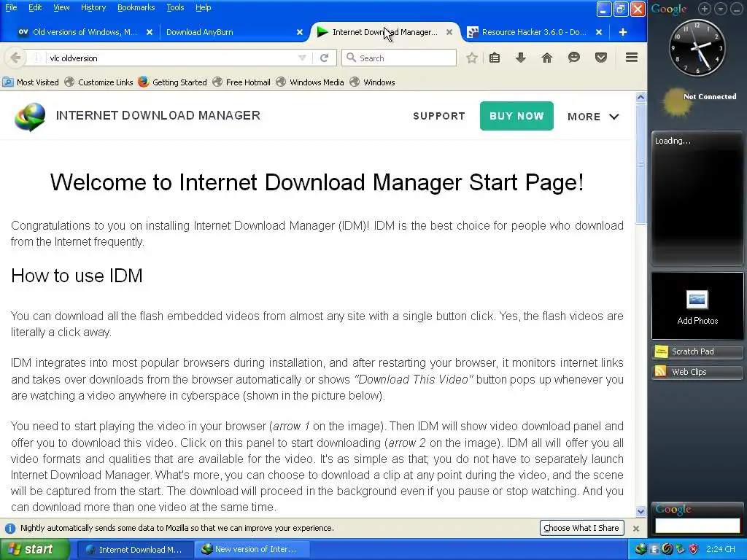Image resolution: width=747 pixels, height=560 pixels.
Task: Click the IDM globe logo on the page
Action: [29, 116]
